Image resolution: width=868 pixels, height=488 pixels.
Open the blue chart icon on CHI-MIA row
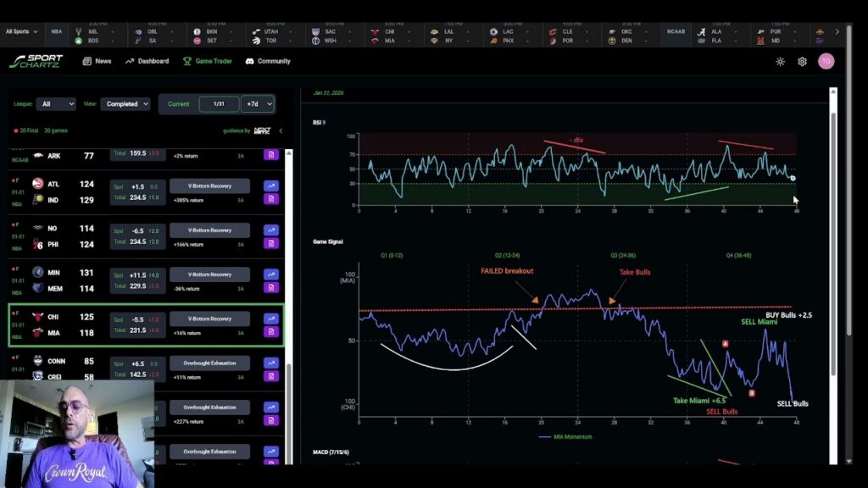(x=271, y=318)
